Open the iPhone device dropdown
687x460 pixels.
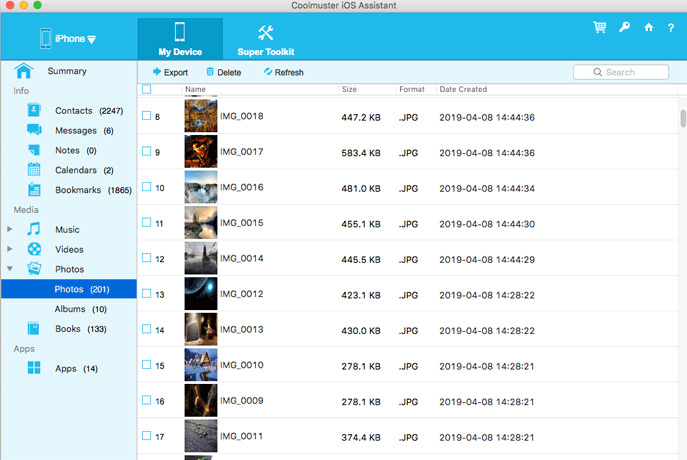click(67, 39)
